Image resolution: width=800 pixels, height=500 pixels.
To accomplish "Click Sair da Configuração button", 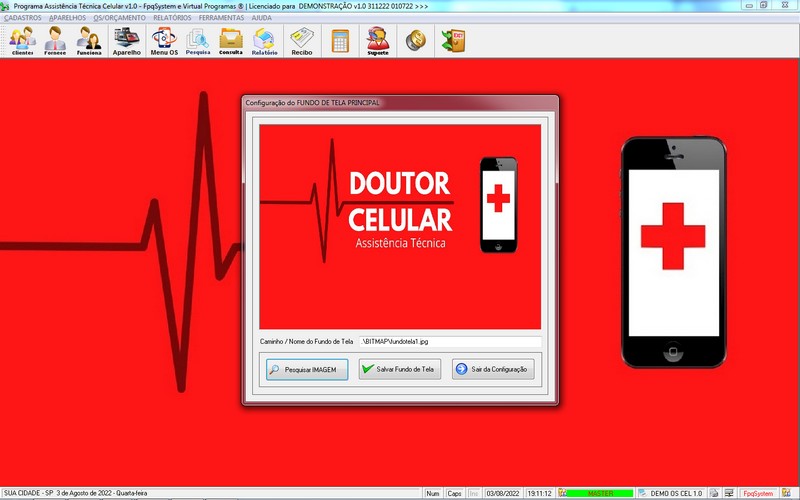I will click(493, 369).
